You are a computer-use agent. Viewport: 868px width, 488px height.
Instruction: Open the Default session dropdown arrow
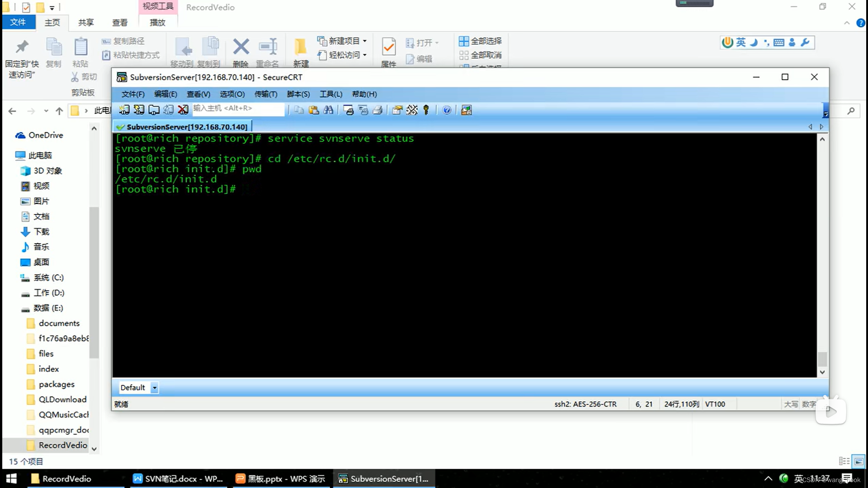click(x=155, y=388)
